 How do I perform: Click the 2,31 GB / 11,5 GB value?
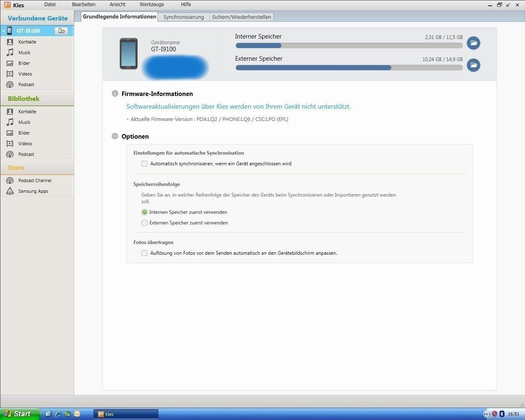click(444, 37)
